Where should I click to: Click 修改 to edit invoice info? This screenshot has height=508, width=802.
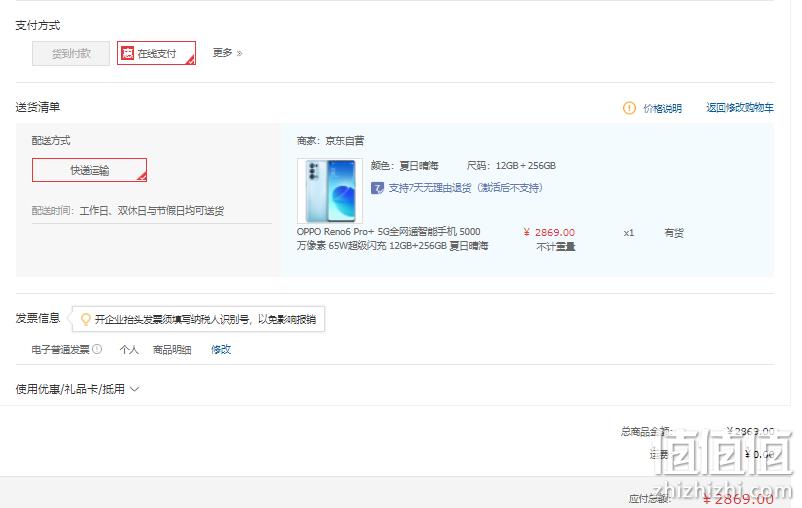tap(221, 349)
